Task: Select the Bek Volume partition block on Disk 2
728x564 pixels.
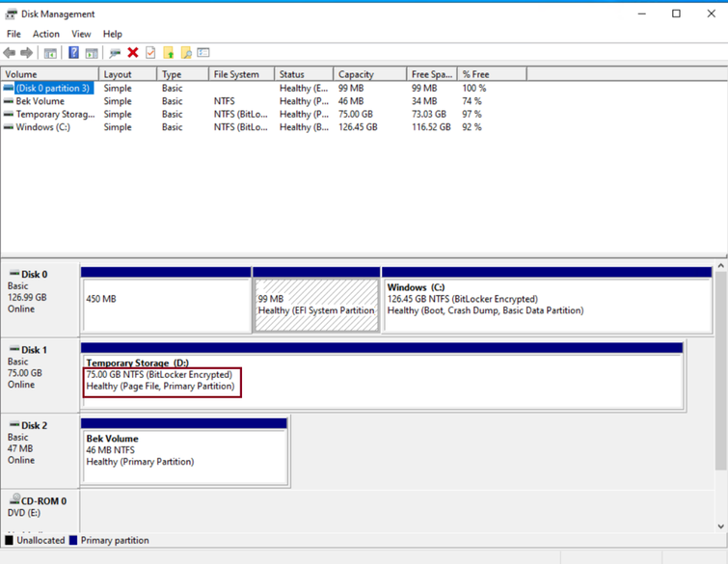Action: click(x=184, y=451)
